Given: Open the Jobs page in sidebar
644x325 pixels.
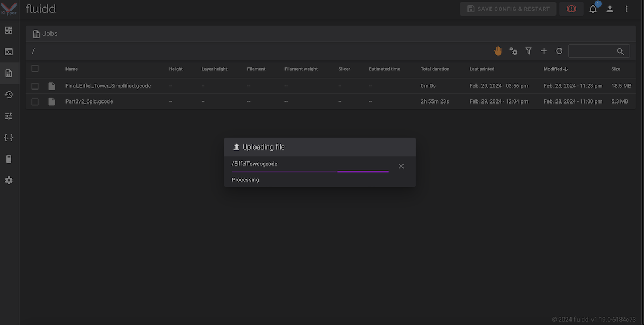Looking at the screenshot, I should (x=9, y=73).
